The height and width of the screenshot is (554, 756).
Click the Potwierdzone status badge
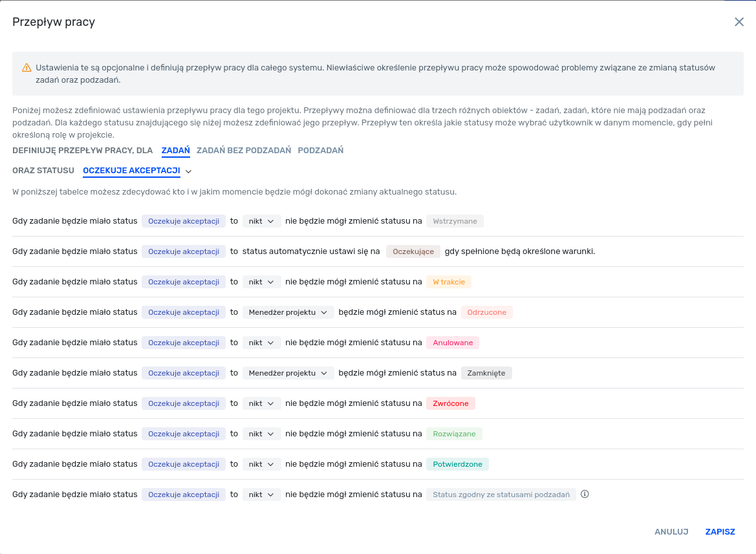click(x=457, y=464)
